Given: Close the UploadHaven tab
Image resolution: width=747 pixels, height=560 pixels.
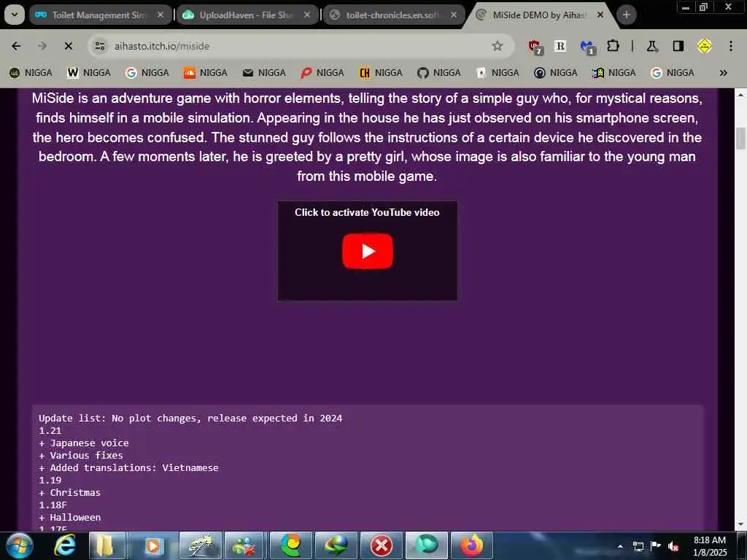Looking at the screenshot, I should (307, 15).
